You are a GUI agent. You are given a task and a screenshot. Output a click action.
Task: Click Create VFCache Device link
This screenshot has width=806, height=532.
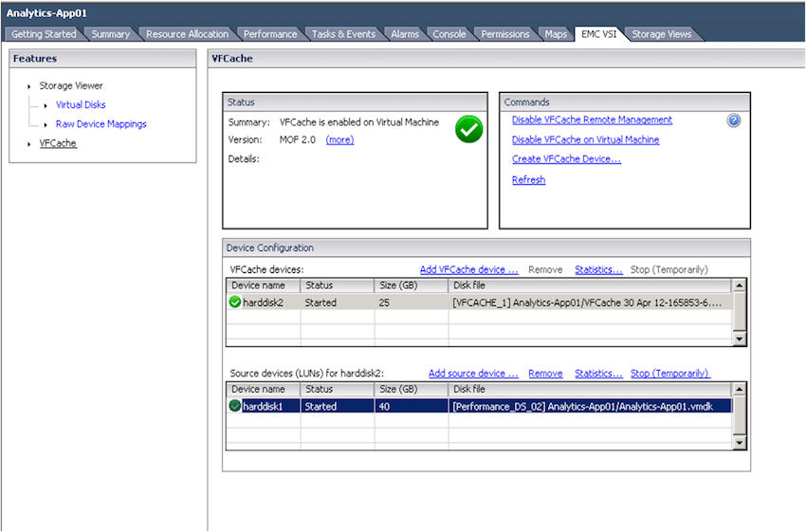point(566,159)
